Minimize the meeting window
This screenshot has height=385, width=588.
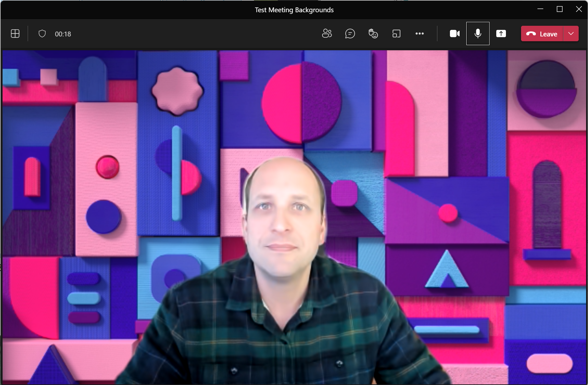coord(540,9)
